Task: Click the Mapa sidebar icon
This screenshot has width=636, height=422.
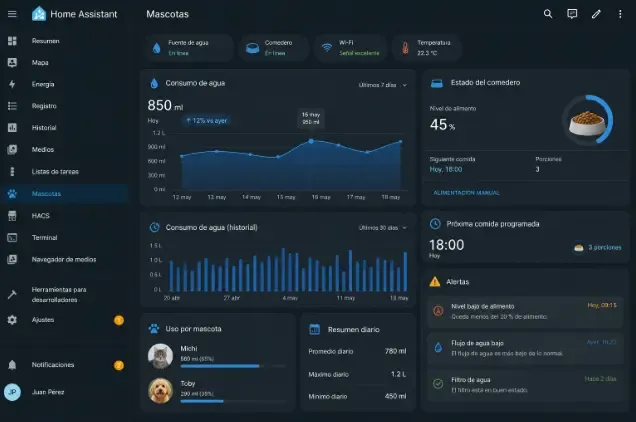Action: click(12, 62)
